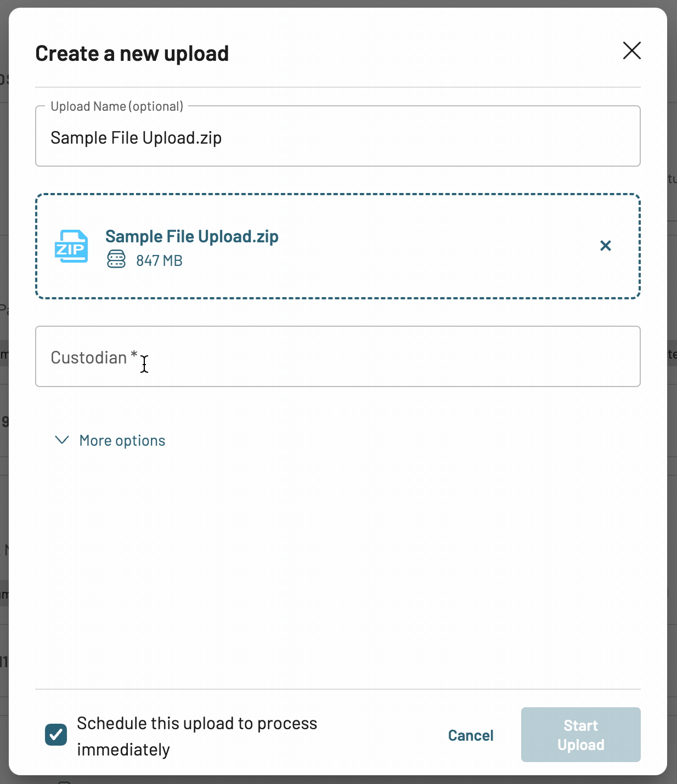
Task: Click the Schedule this upload label text
Action: click(197, 736)
